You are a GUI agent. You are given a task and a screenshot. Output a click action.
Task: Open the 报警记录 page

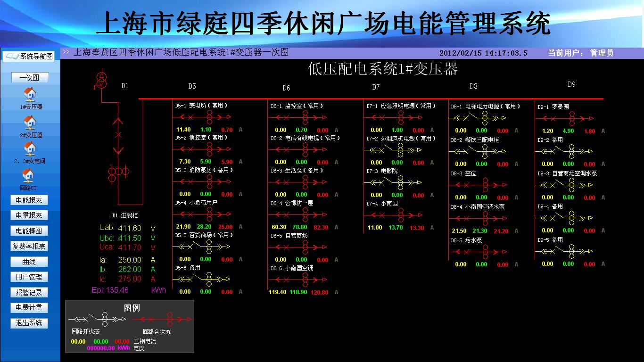point(29,292)
